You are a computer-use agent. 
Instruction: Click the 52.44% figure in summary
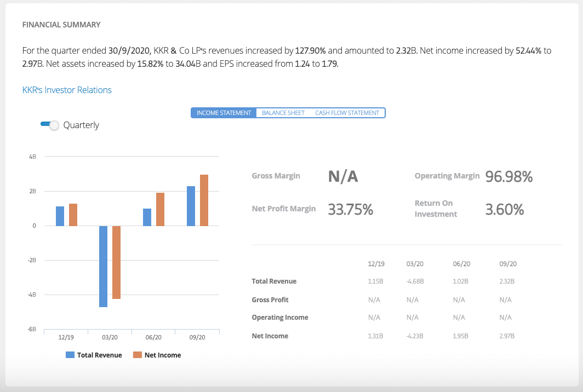coord(528,50)
